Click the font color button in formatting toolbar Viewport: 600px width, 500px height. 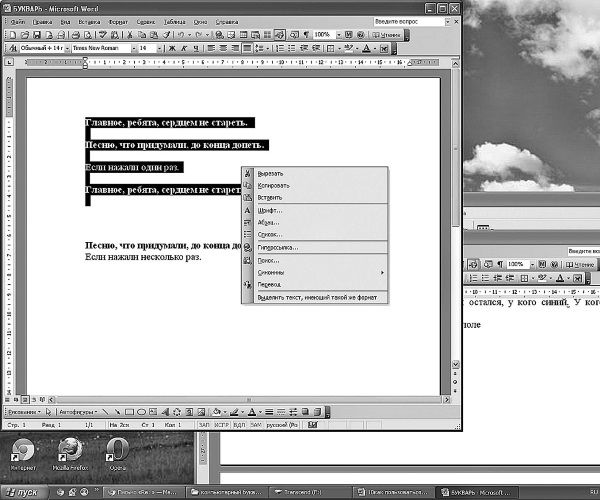click(x=368, y=47)
